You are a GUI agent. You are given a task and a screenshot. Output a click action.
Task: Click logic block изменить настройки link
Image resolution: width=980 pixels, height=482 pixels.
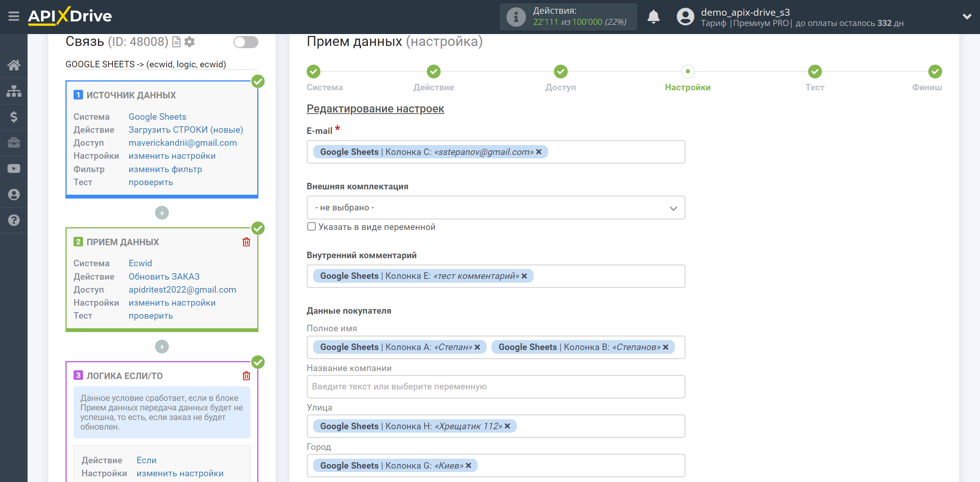180,473
